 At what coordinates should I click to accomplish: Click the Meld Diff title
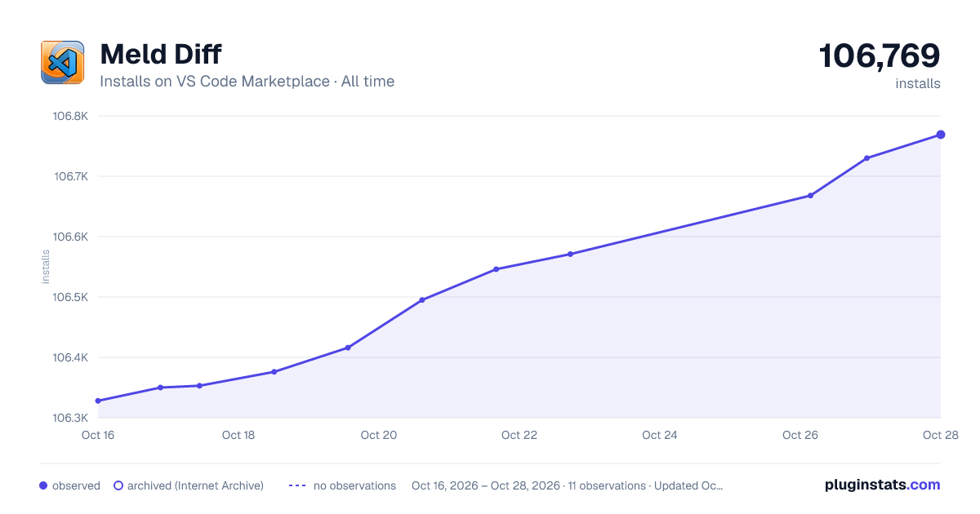(160, 55)
